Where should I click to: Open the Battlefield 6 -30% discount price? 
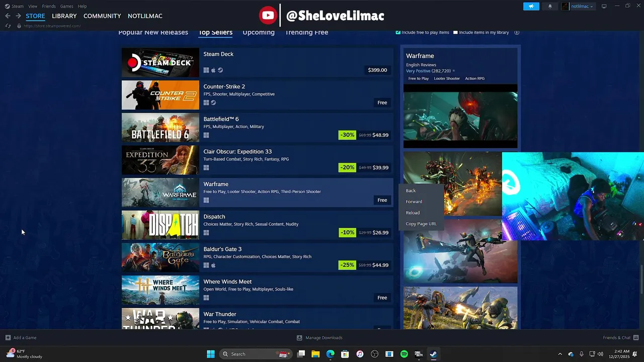click(x=364, y=135)
